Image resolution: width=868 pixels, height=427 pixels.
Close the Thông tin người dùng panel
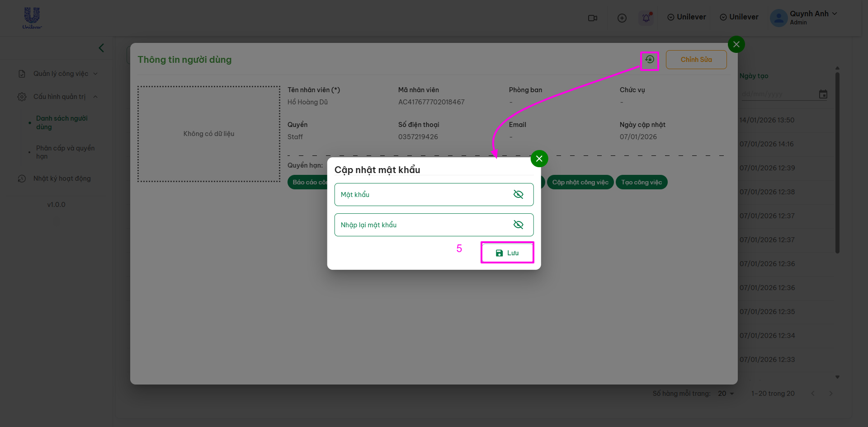(736, 44)
